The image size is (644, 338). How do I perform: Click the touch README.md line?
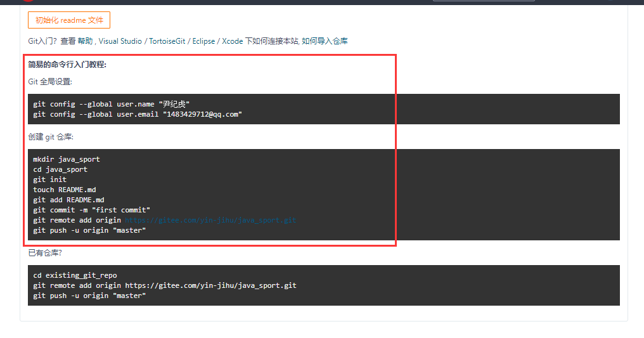tap(65, 190)
